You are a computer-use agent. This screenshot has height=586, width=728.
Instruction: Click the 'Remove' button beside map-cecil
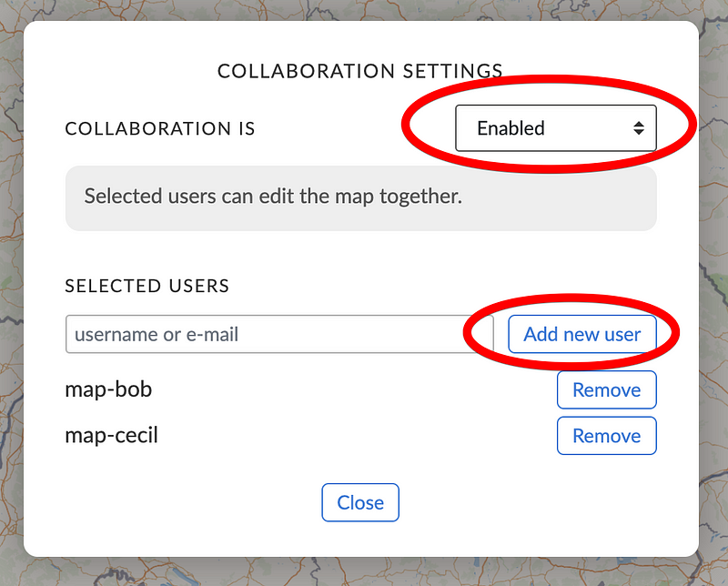coord(606,436)
